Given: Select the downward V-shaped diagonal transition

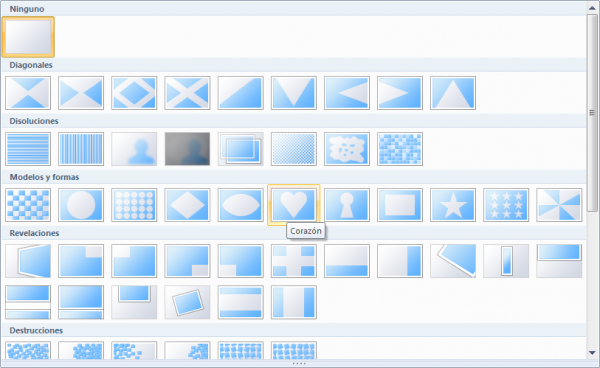Looking at the screenshot, I should (x=294, y=93).
